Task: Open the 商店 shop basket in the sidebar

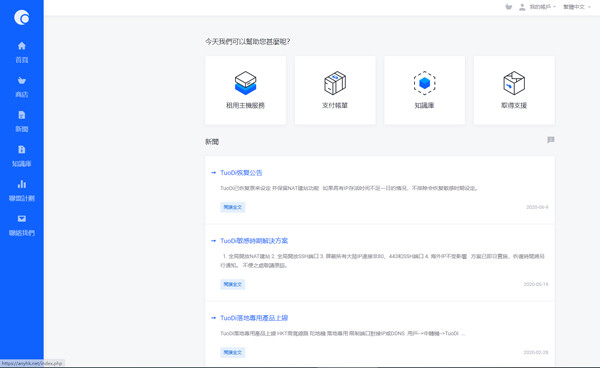Action: tap(22, 87)
